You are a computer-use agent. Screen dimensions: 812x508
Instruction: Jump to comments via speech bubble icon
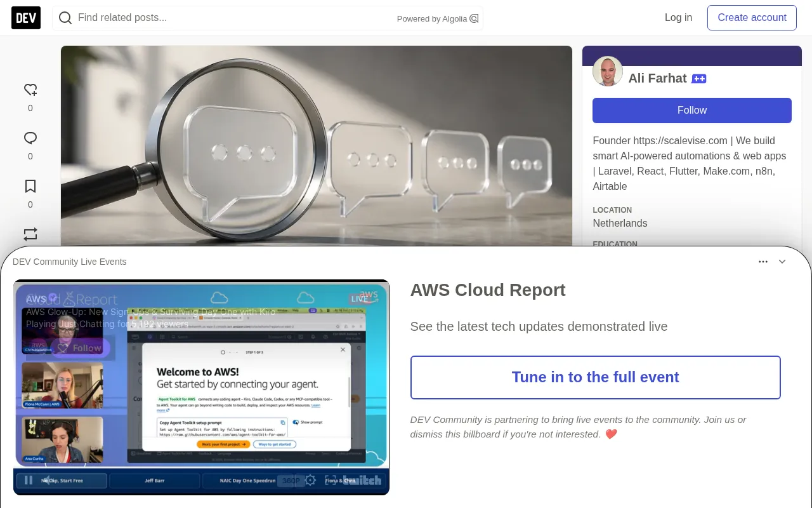click(30, 138)
